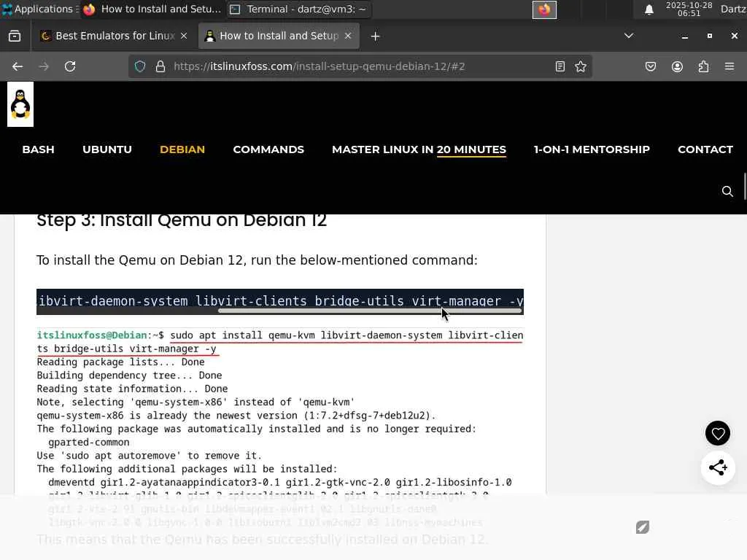Click the code block horizontal scrollbar

click(x=370, y=311)
